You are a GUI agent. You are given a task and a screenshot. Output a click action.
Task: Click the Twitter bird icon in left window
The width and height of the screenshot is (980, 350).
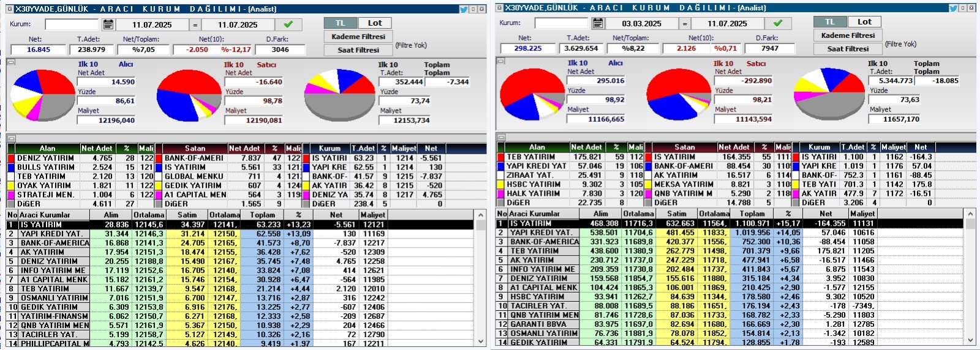click(x=464, y=9)
